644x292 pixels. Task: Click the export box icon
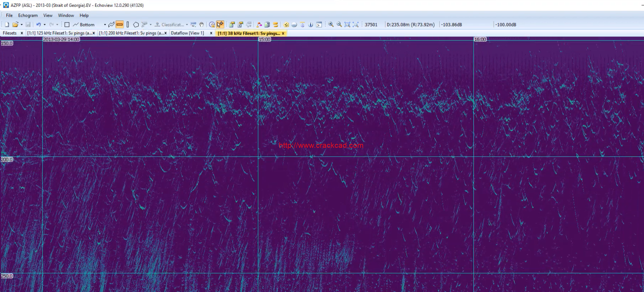[x=232, y=25]
